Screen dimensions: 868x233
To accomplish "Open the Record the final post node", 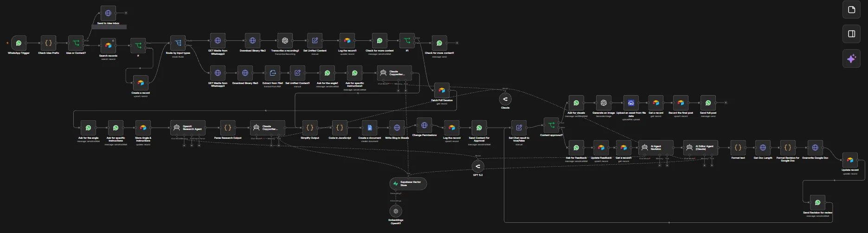I will coord(681,103).
